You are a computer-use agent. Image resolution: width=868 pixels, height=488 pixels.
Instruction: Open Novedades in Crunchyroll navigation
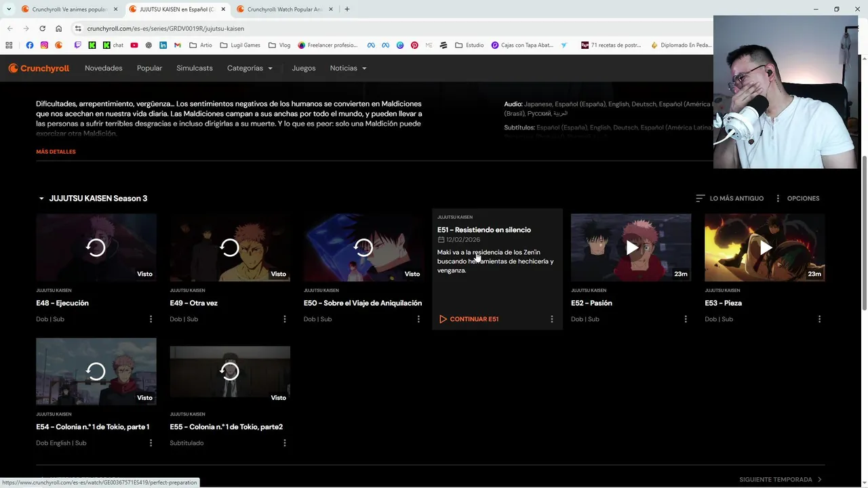click(x=104, y=68)
